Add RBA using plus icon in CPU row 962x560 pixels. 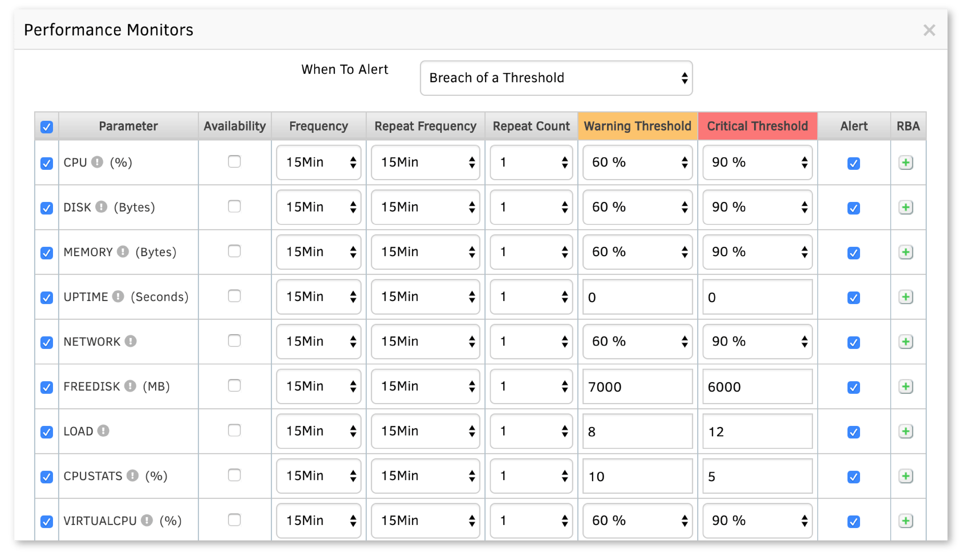(x=905, y=163)
